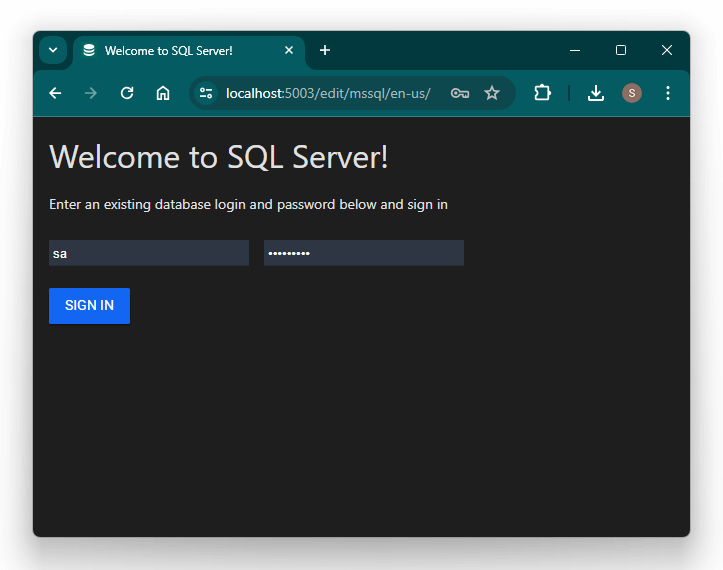Minimize the browser window
The width and height of the screenshot is (723, 570).
click(575, 50)
